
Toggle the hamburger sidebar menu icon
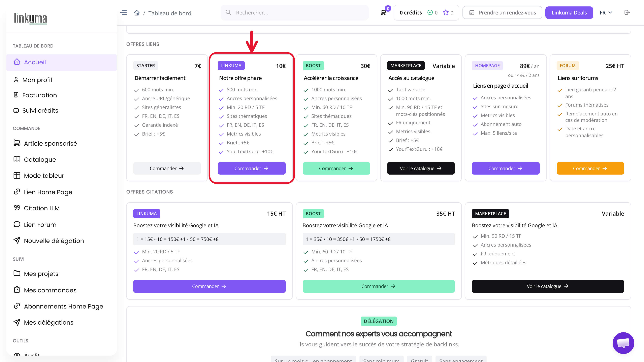[x=124, y=12]
